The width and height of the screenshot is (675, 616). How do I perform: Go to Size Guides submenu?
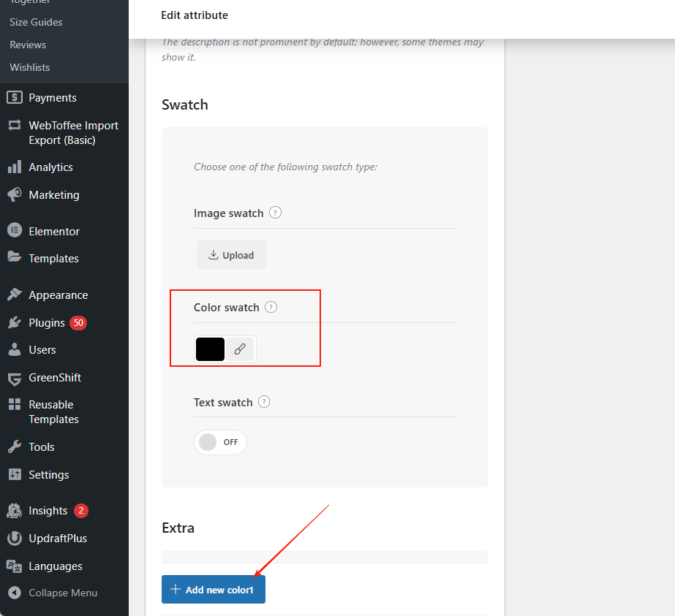click(x=36, y=22)
